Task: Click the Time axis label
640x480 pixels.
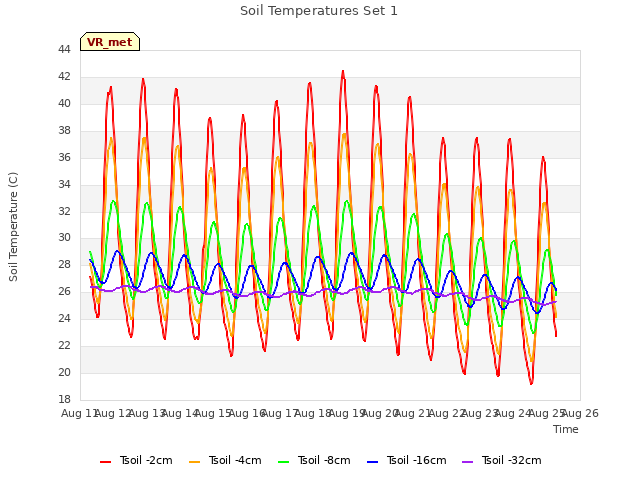Action: pos(566,429)
